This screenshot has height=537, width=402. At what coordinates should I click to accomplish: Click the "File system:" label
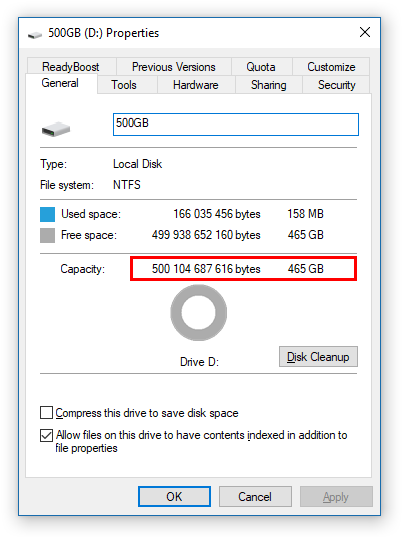[x=67, y=185]
